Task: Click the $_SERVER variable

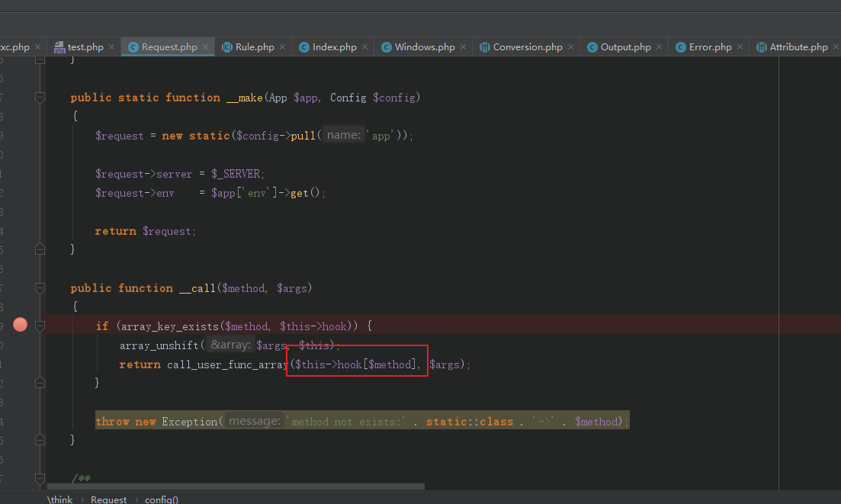Action: (x=236, y=174)
